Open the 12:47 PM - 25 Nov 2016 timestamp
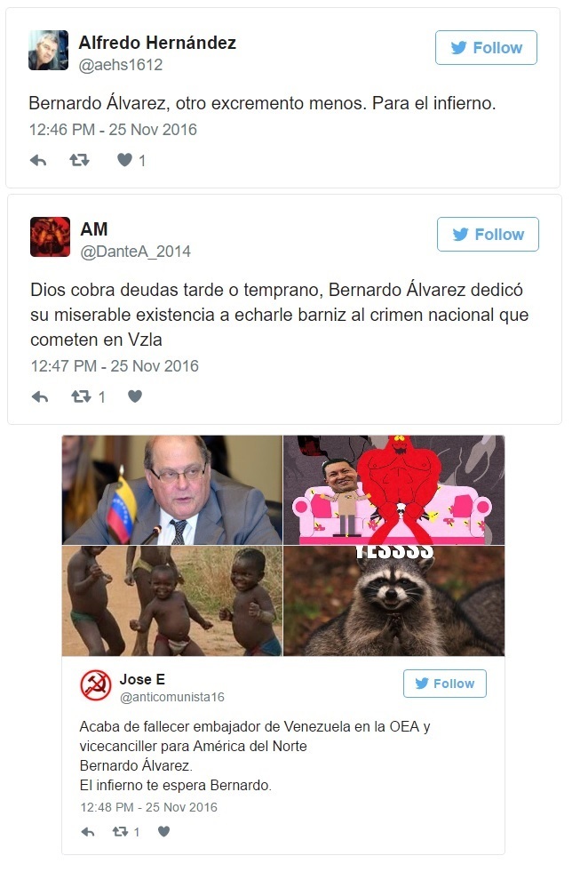 pos(115,366)
